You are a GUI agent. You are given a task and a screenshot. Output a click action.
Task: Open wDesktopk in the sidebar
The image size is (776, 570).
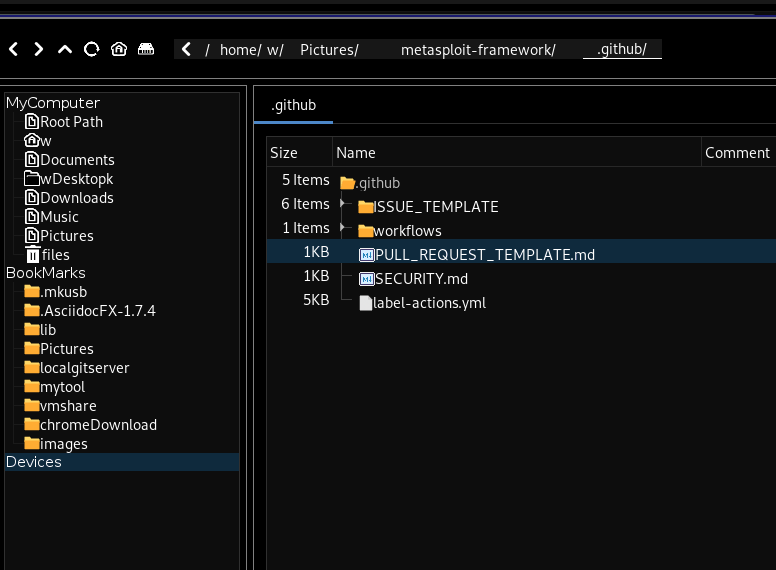click(76, 179)
